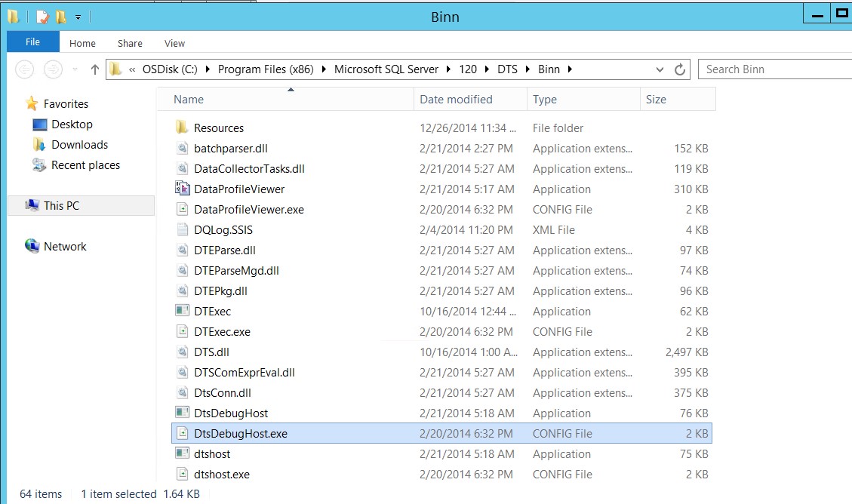852x504 pixels.
Task: Sort files by Date modified column
Action: pos(470,100)
